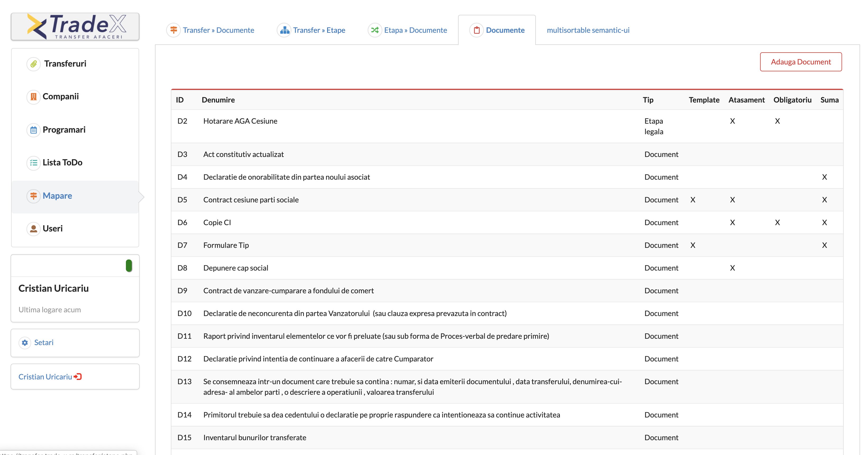
Task: Click Inventarul bunurilor transferate
Action: click(254, 438)
